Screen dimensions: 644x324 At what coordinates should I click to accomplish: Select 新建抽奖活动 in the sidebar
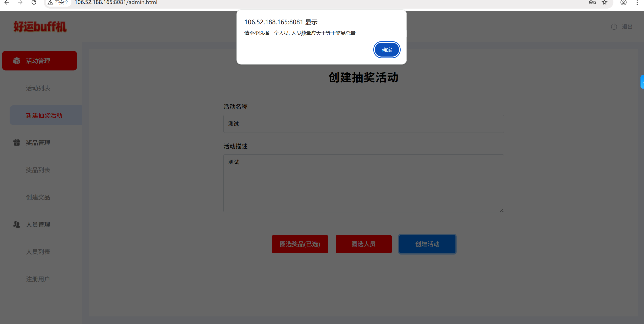click(x=44, y=115)
